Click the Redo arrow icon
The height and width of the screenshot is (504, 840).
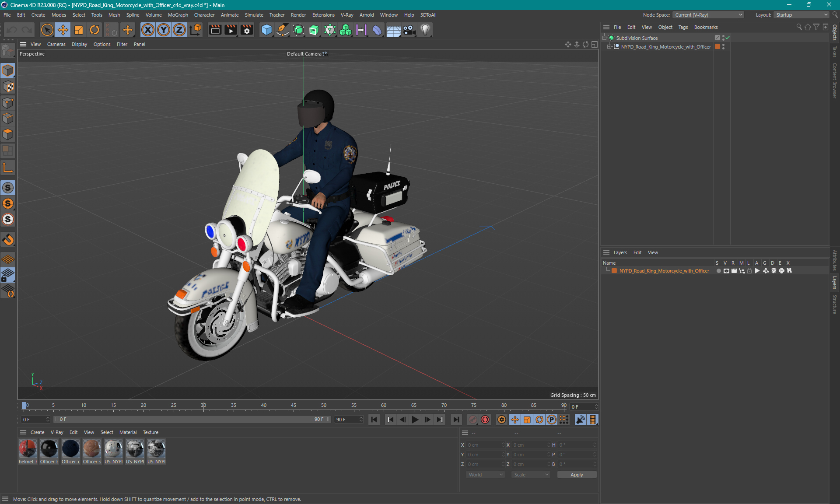click(27, 30)
